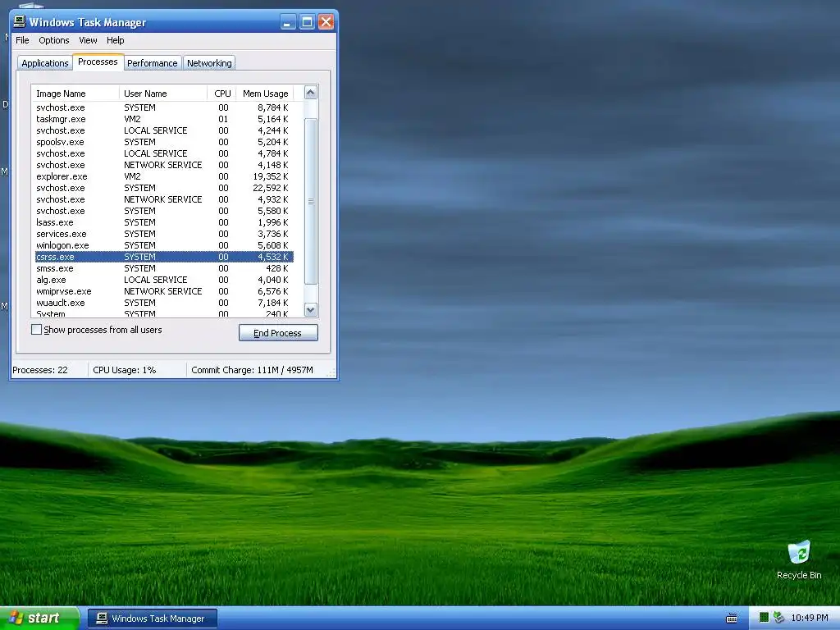Click the Processes: 22 status entry
840x630 pixels.
point(40,370)
